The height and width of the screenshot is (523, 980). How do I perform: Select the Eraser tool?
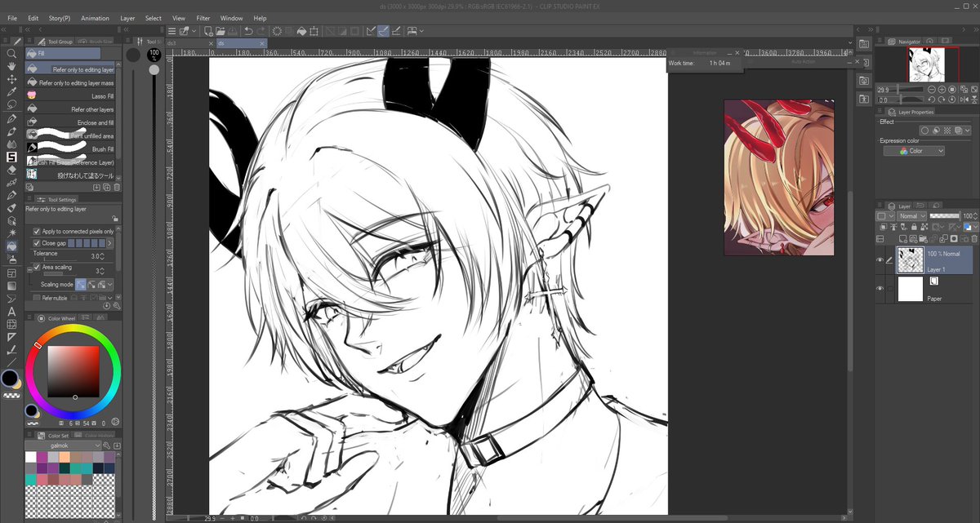click(x=11, y=170)
